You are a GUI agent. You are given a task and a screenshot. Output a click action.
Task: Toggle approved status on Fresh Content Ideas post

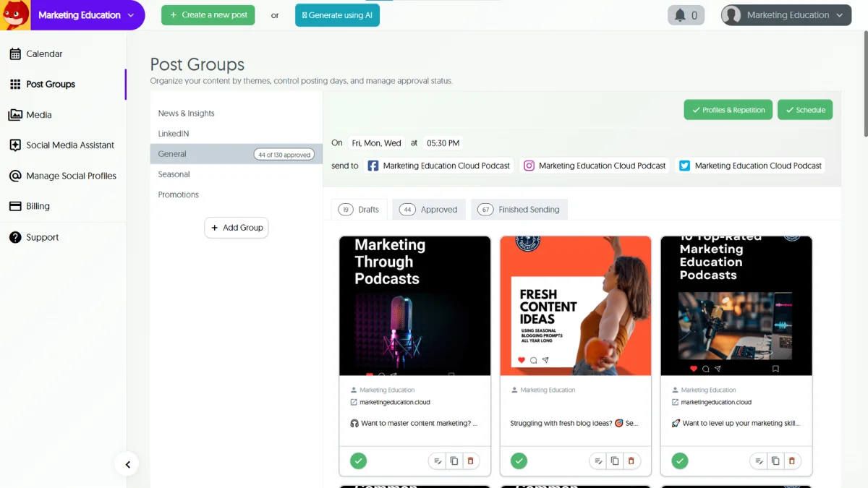(519, 461)
